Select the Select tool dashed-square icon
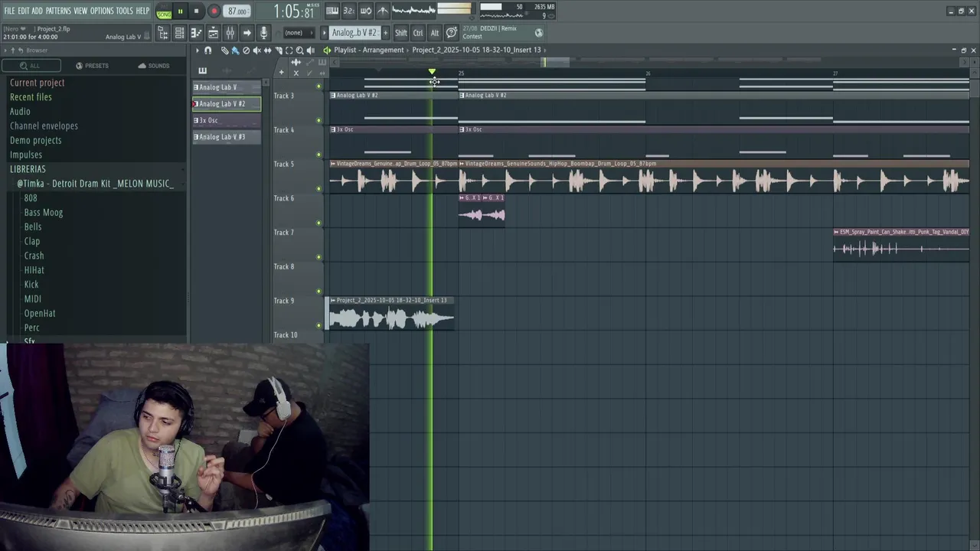 tap(289, 51)
